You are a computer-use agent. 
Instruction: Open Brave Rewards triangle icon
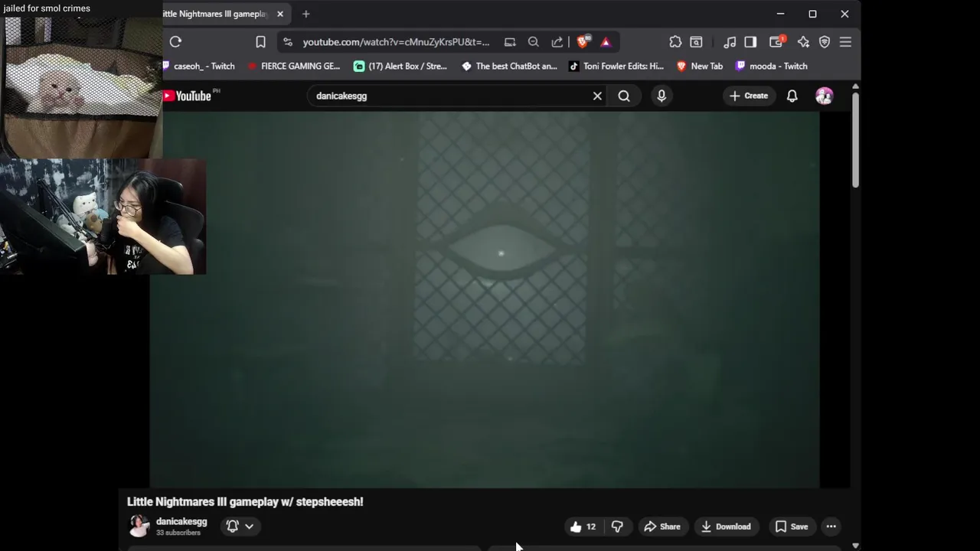click(x=606, y=42)
